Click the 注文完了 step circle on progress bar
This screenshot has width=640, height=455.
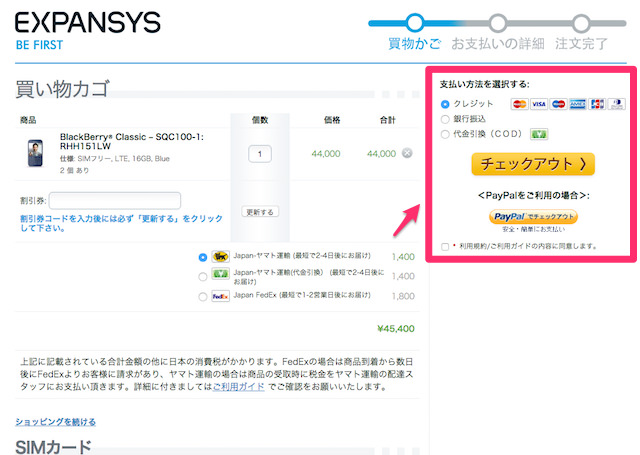click(581, 23)
